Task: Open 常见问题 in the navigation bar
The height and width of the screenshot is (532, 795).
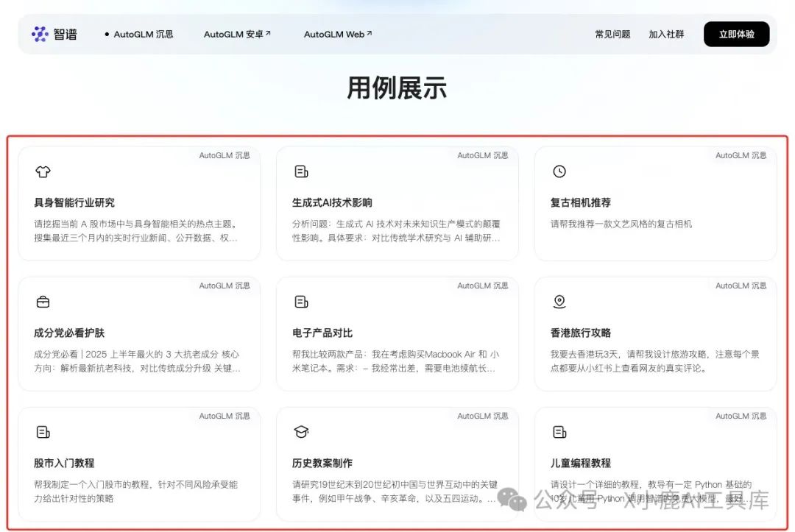Action: tap(612, 35)
